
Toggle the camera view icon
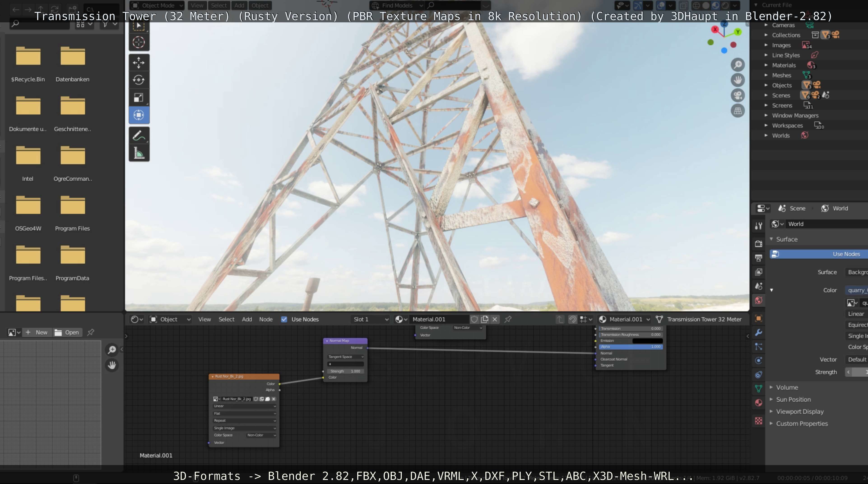click(x=738, y=95)
